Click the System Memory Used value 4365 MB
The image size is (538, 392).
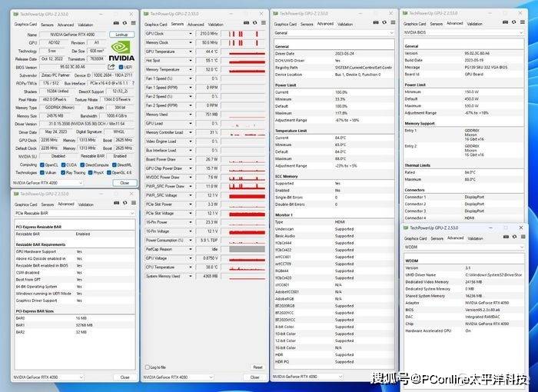[x=207, y=276]
